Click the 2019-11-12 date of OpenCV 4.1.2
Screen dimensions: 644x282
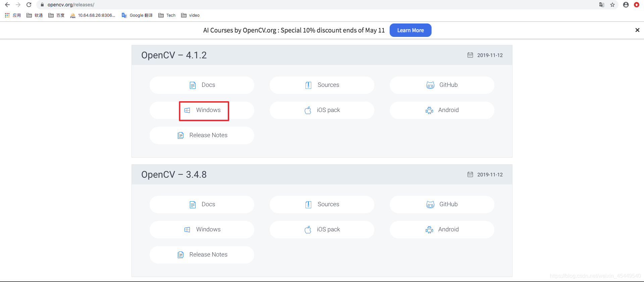tap(490, 55)
